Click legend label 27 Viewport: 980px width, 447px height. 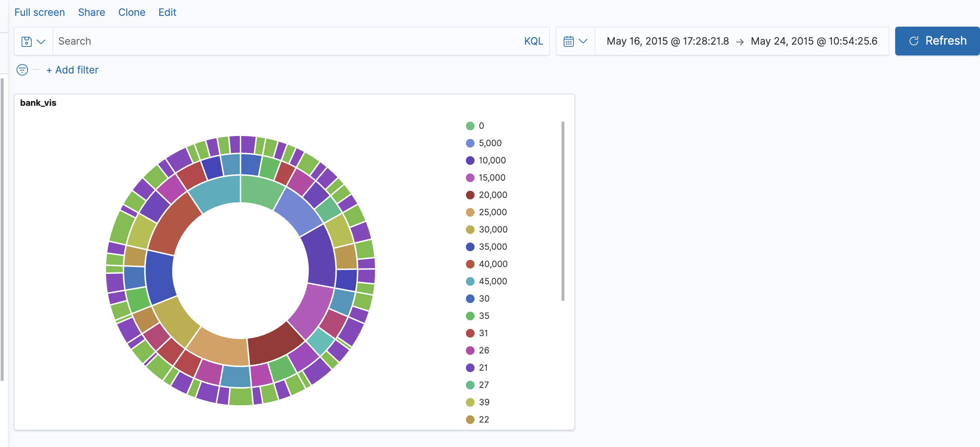[x=484, y=385]
